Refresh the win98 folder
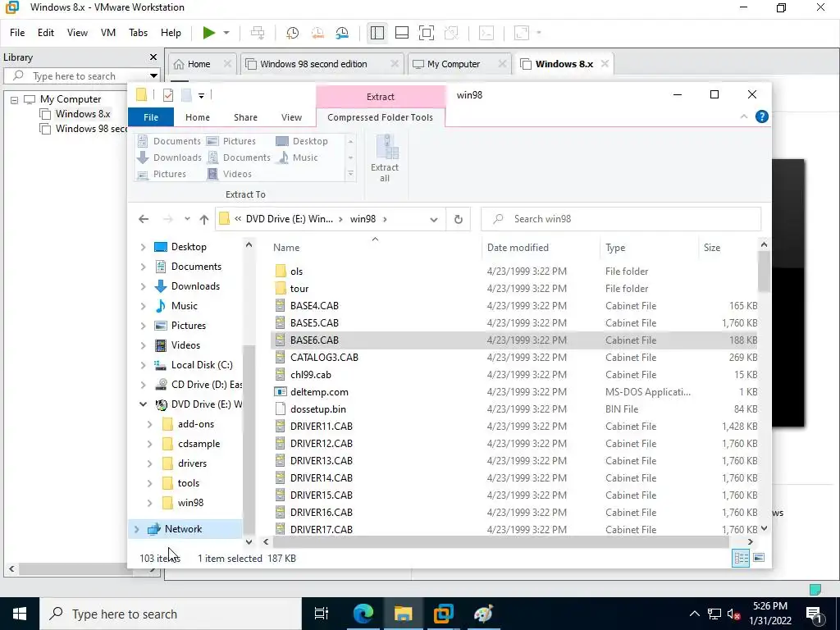This screenshot has width=840, height=630. [458, 219]
